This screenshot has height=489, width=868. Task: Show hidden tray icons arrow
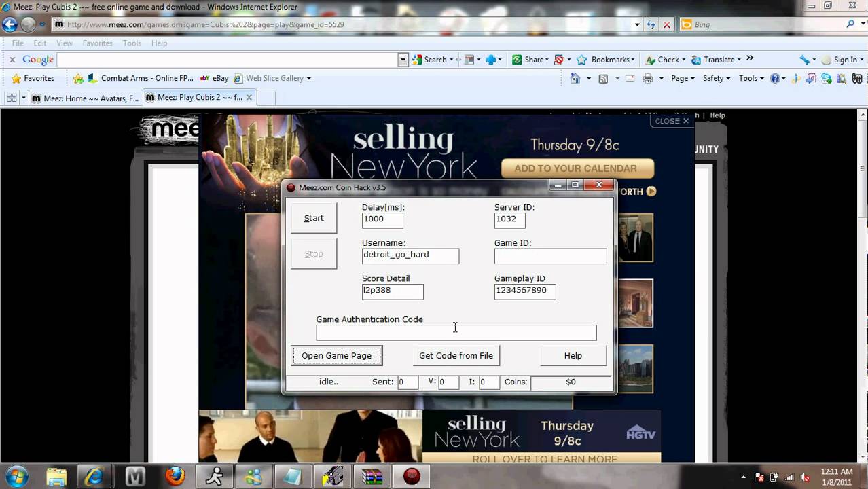(x=744, y=477)
